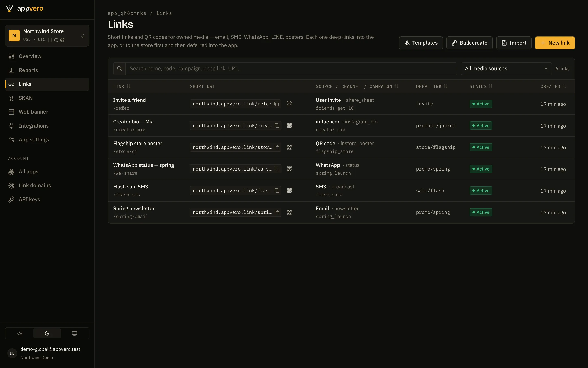
Task: Copy the WhatsApp status — spring short URL
Action: click(277, 169)
